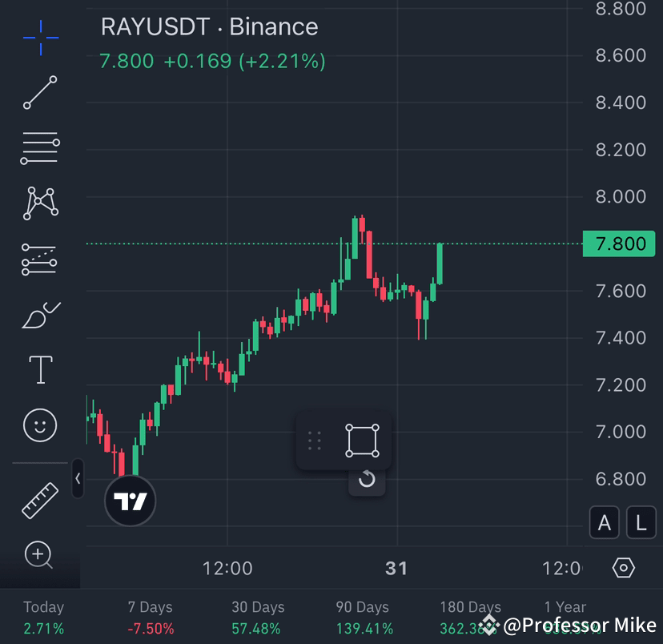Toggle logarithmic scale with the L button
Viewport: 663px width, 644px height.
(640, 522)
